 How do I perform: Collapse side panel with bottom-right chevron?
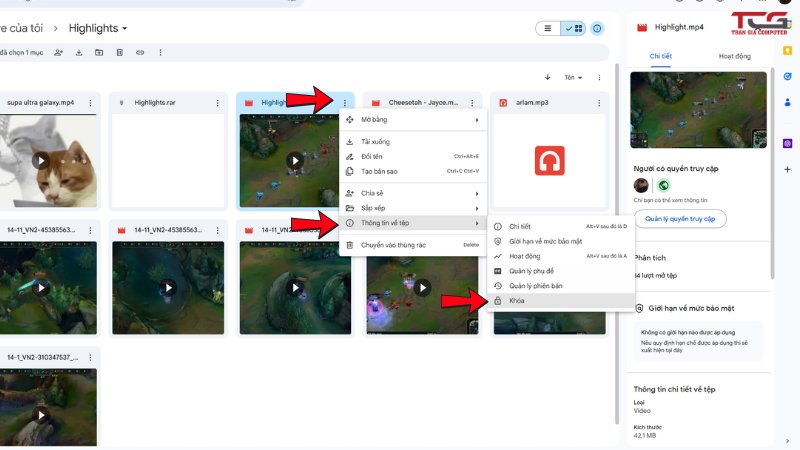[787, 441]
